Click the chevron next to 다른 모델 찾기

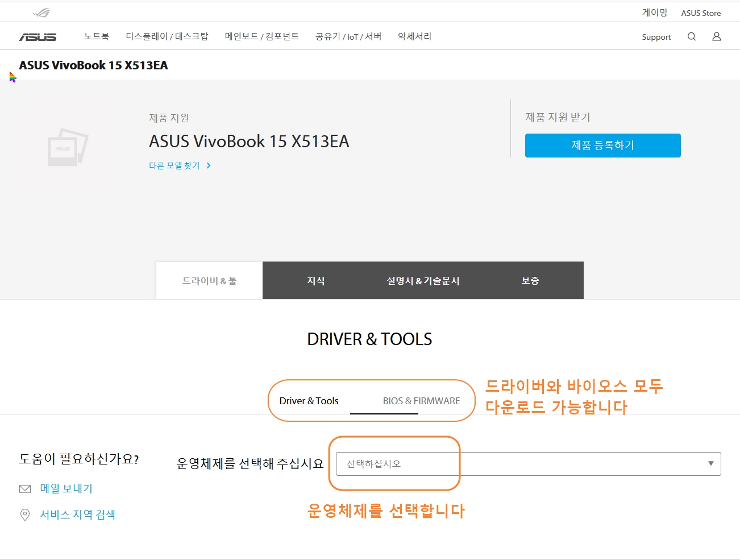208,165
